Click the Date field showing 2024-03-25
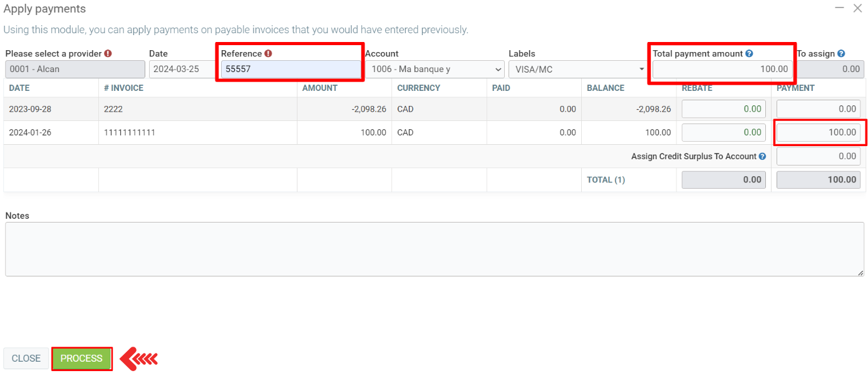 tap(181, 70)
